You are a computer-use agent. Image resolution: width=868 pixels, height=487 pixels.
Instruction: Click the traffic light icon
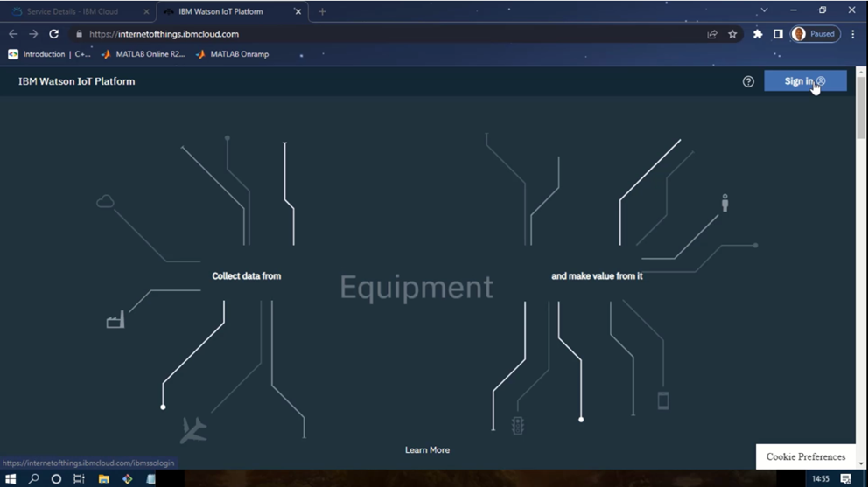(518, 425)
